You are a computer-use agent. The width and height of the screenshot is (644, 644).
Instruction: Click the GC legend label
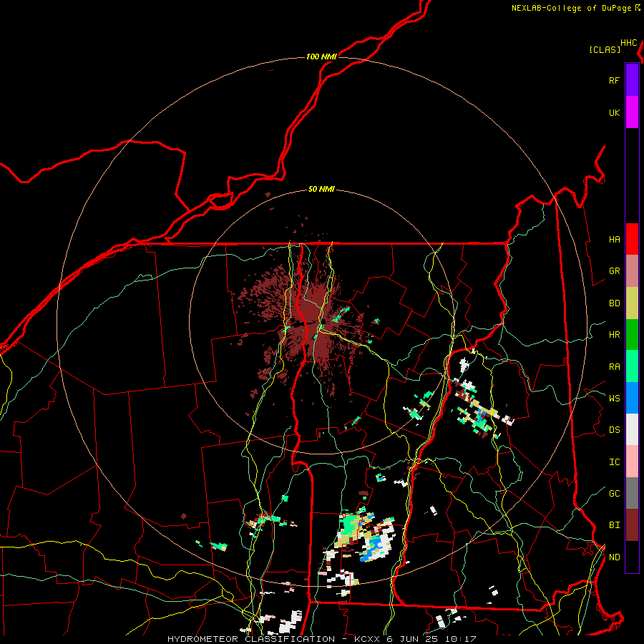[614, 494]
